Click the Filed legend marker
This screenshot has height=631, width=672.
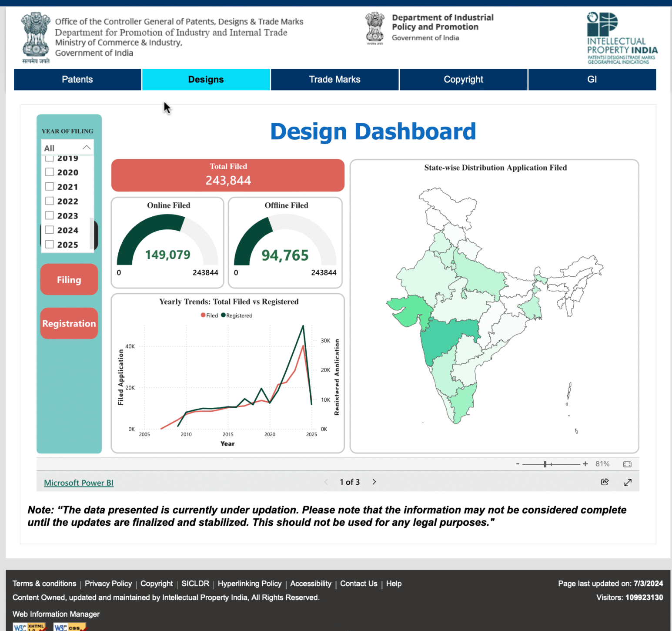203,315
